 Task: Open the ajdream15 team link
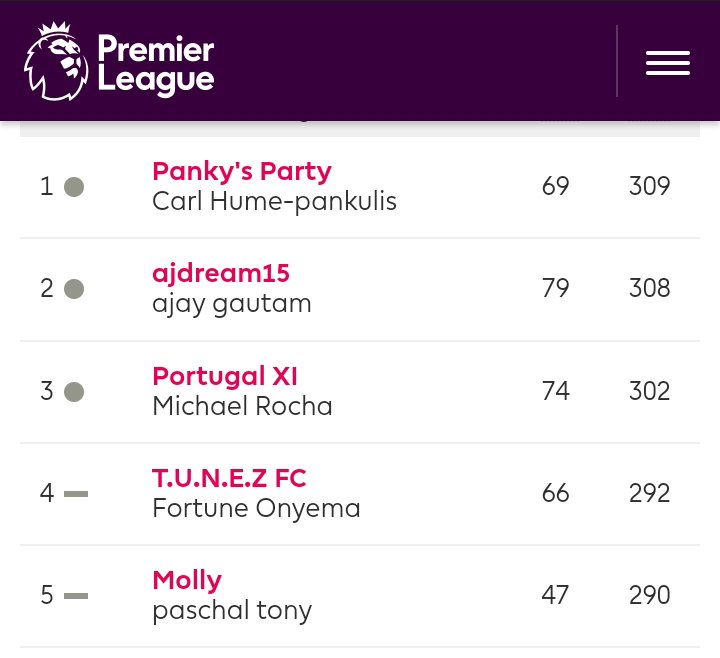pyautogui.click(x=221, y=274)
